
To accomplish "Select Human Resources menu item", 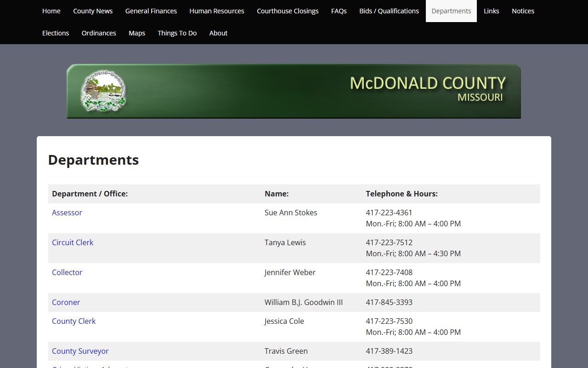I will (217, 11).
